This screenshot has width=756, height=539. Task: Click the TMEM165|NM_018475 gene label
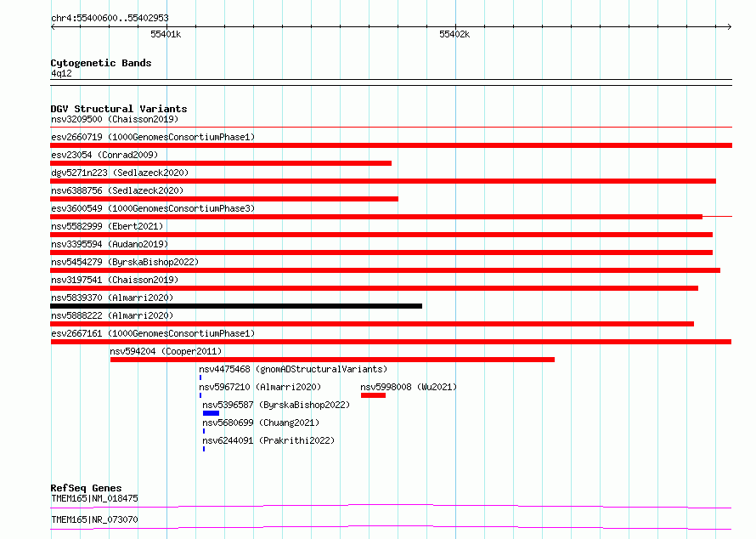tap(94, 498)
